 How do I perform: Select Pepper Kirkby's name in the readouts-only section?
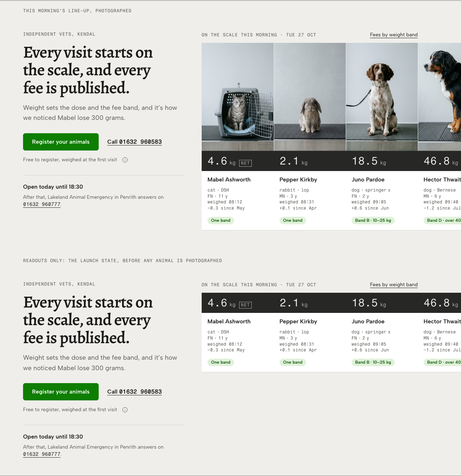pos(298,322)
